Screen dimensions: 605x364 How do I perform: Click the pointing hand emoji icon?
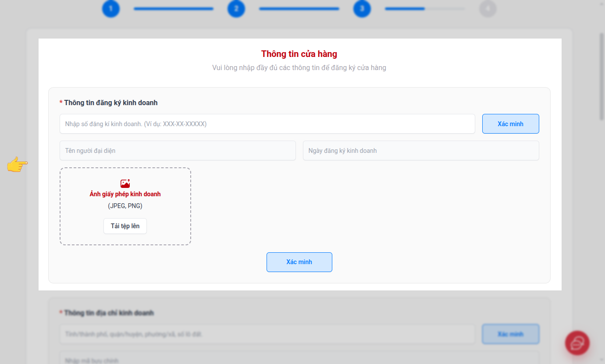click(18, 165)
